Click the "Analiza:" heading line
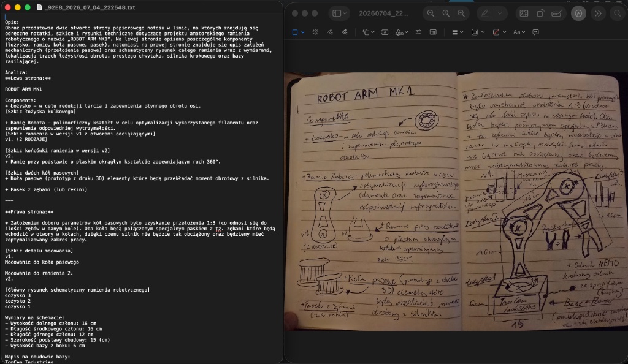Image resolution: width=628 pixels, height=364 pixels. pos(17,73)
